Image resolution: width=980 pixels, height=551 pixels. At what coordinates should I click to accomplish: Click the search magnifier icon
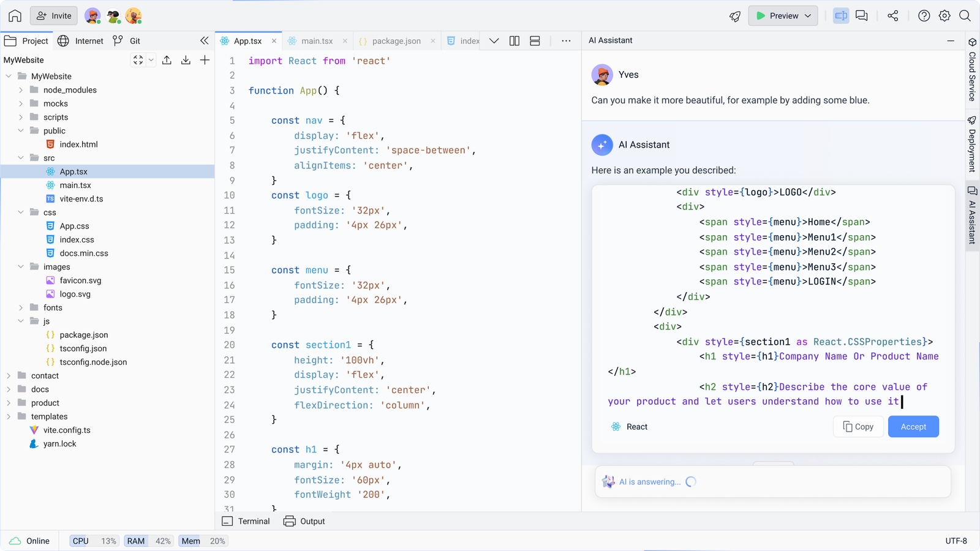[965, 16]
